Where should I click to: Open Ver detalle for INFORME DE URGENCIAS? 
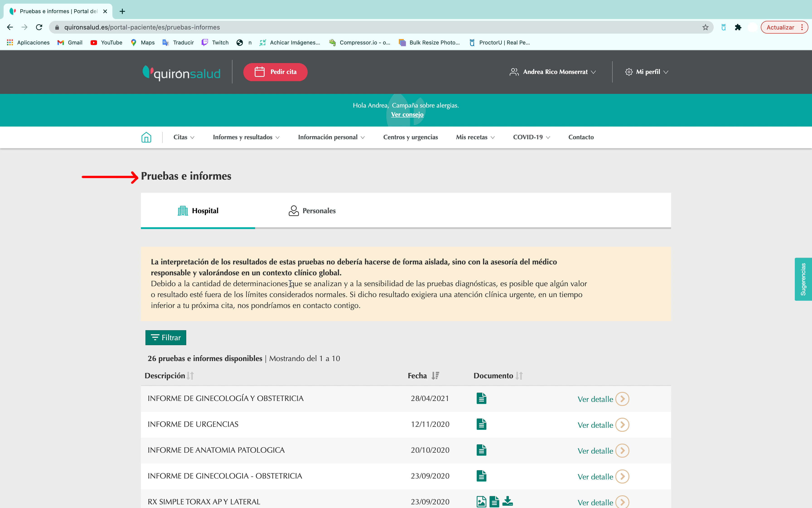point(595,425)
